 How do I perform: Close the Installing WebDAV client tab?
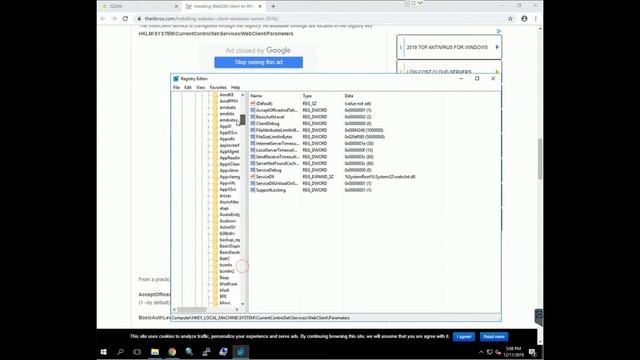(260, 6)
